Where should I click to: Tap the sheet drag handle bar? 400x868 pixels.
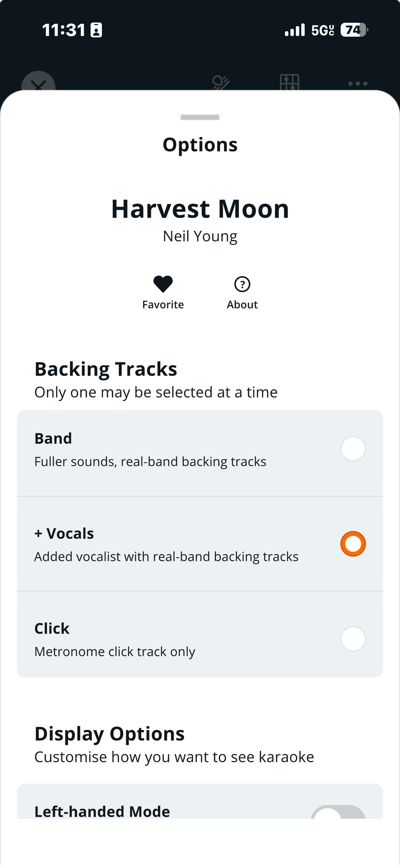(200, 117)
